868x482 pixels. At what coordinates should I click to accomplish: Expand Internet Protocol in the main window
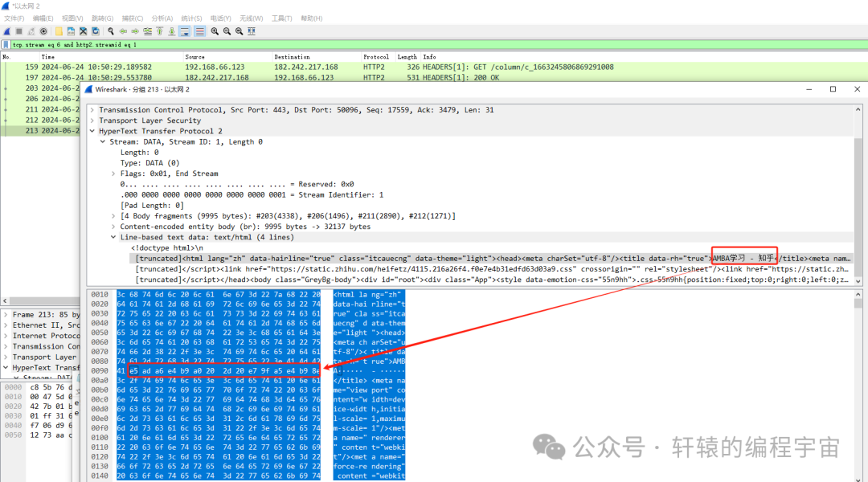pos(6,336)
